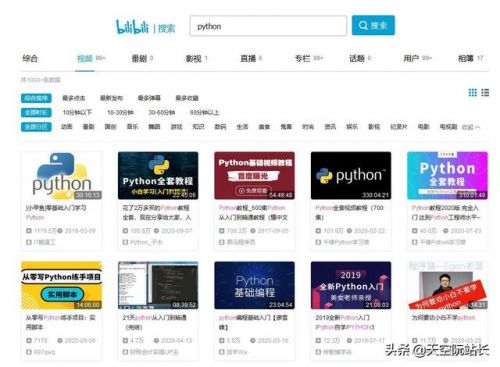Click the bilibili logo
Image resolution: width=500 pixels, height=367 pixels.
132,27
